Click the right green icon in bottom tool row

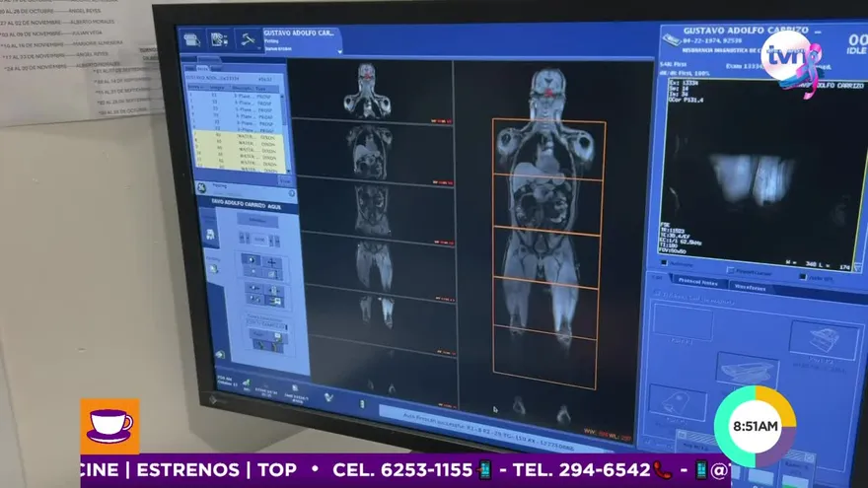[276, 347]
